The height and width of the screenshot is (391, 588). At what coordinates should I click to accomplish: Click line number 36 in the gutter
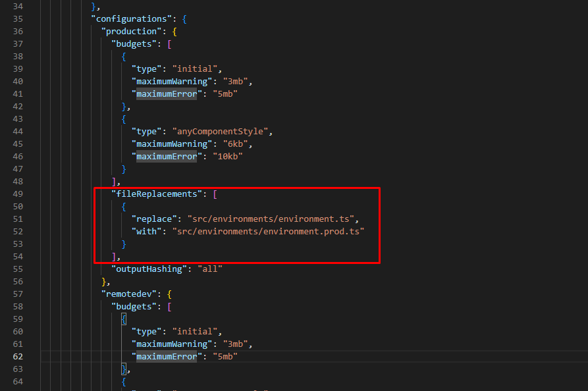click(18, 31)
